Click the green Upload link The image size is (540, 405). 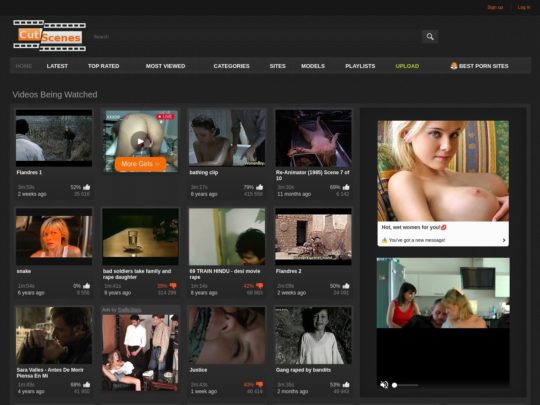[x=407, y=66]
